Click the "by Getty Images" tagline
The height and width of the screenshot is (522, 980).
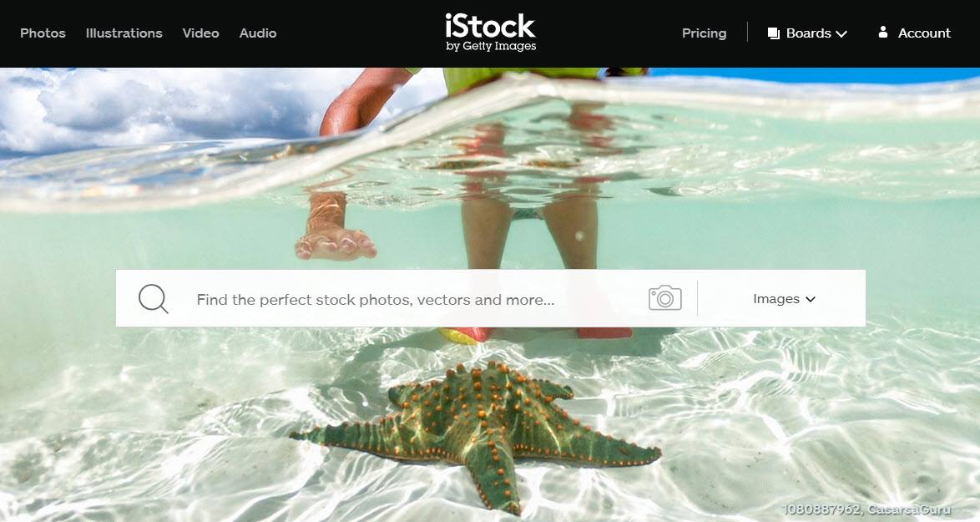point(491,46)
